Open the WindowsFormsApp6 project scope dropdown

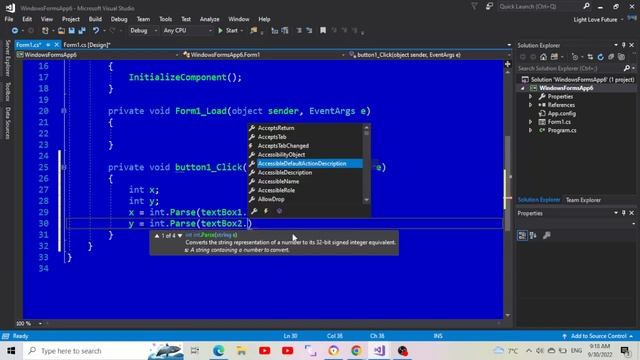(97, 55)
